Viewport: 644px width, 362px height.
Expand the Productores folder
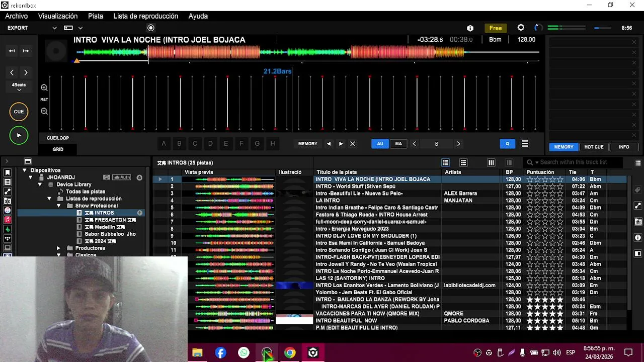(x=58, y=248)
